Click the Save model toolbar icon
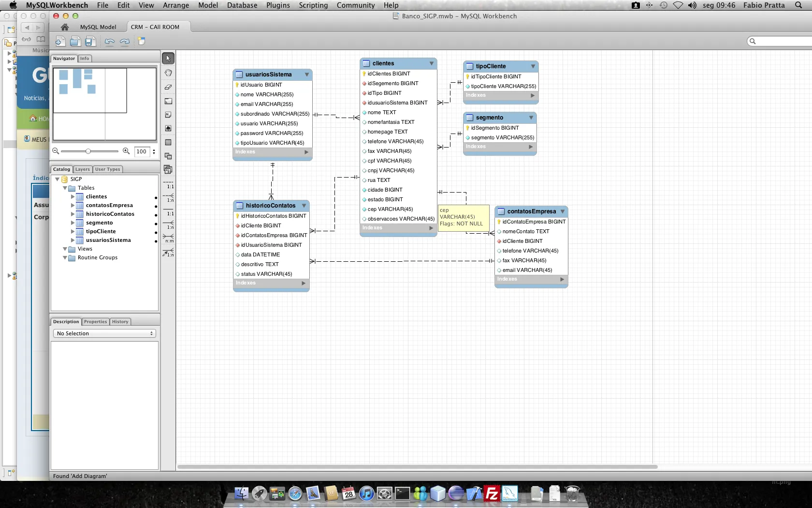This screenshot has width=812, height=508. click(89, 42)
